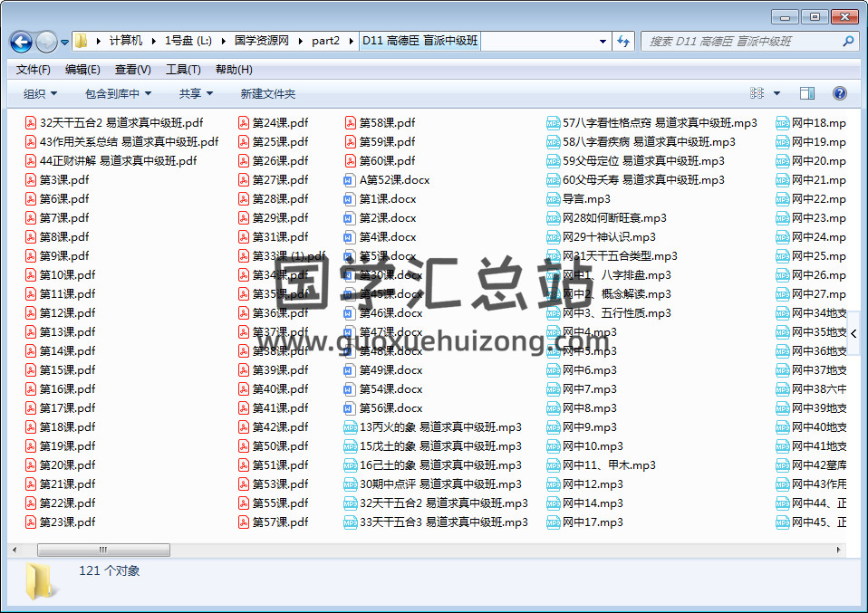Select PDF icon of 第58课.pdf
This screenshot has height=613, width=868.
[x=351, y=123]
